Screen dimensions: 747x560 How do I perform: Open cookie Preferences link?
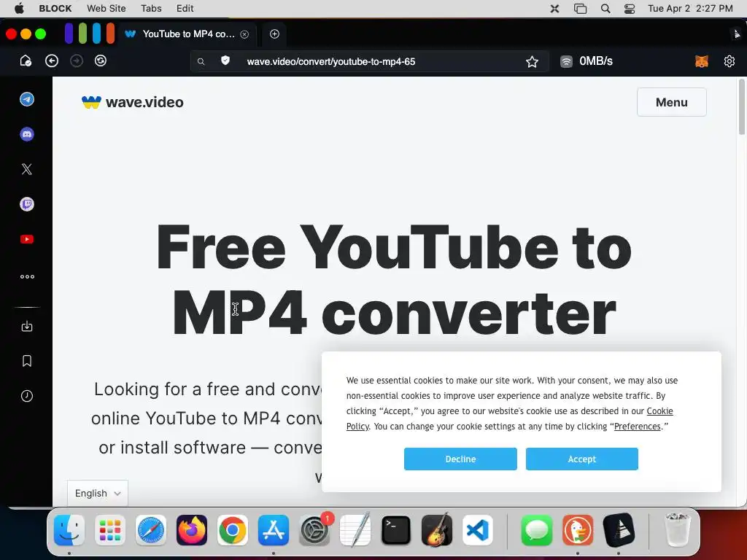point(637,426)
